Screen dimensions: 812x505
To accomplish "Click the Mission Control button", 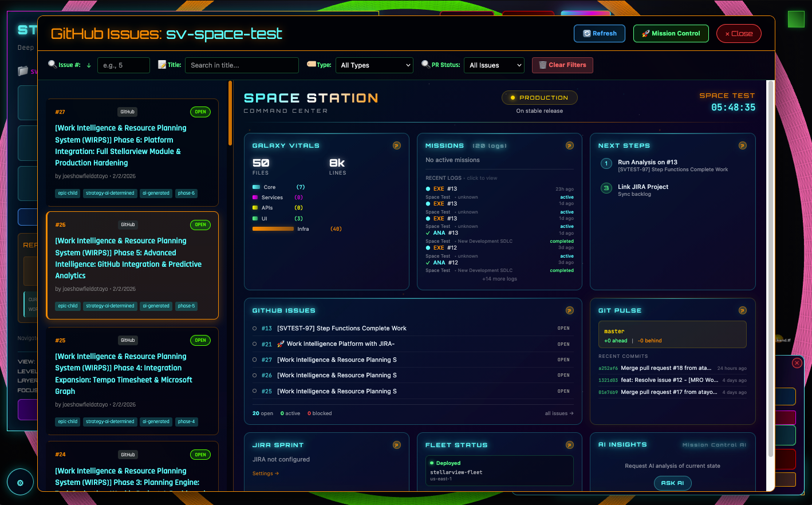I will pos(671,33).
